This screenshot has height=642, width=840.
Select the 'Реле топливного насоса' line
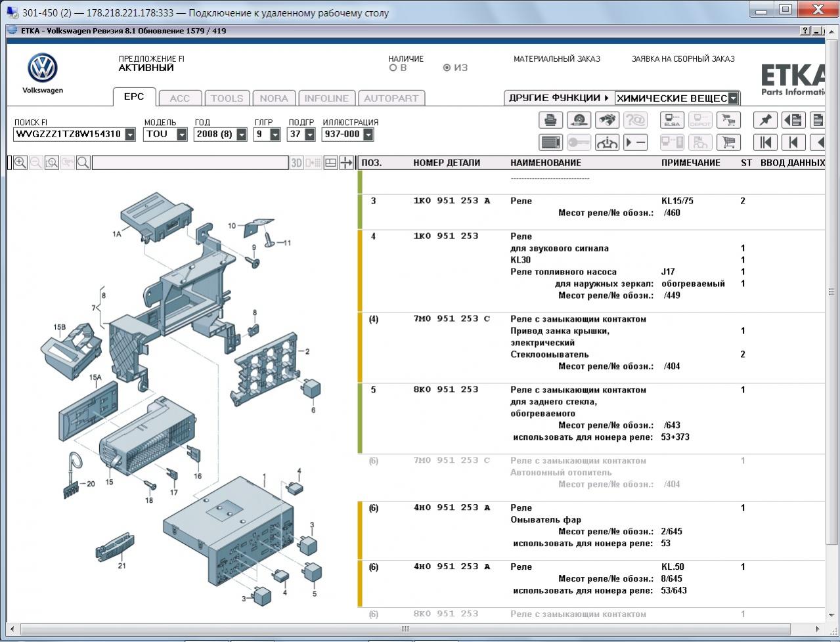[x=564, y=272]
